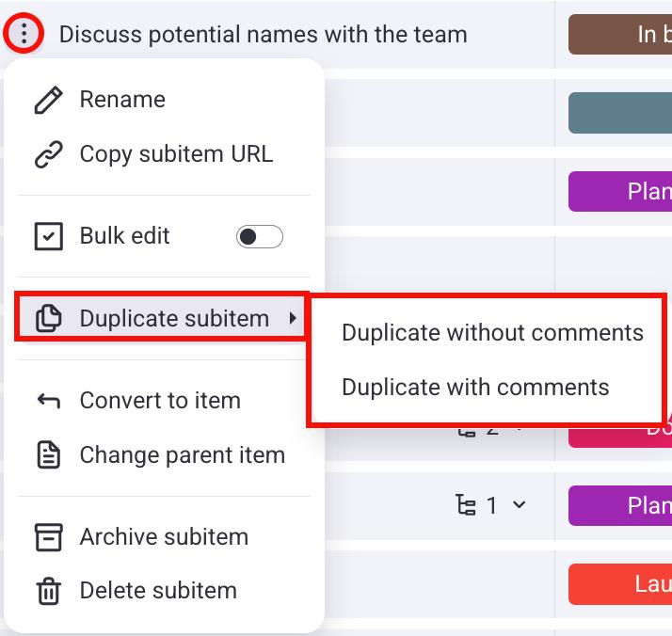672x636 pixels.
Task: Click the three-dot subitem menu icon
Action: point(24,35)
